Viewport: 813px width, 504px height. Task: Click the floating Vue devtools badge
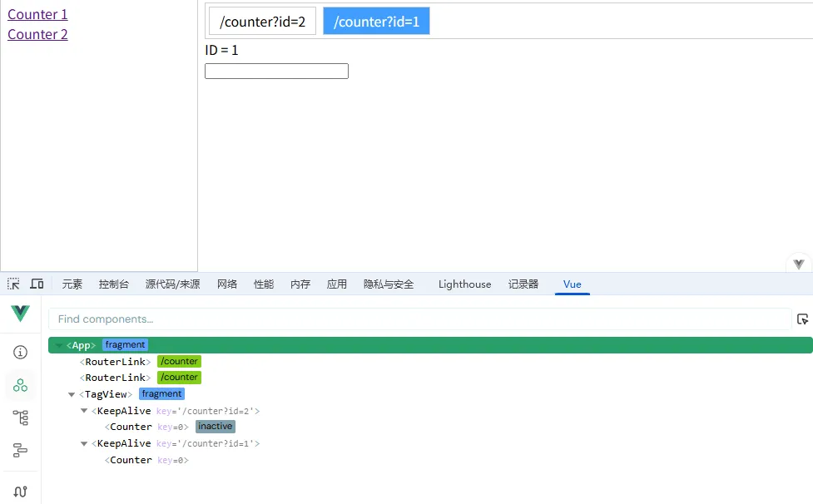tap(799, 264)
